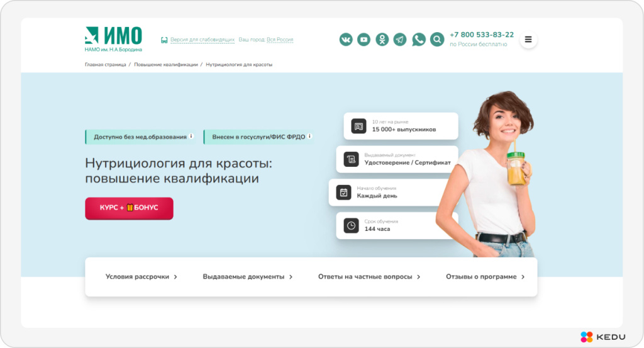644x348 pixels.
Task: Go to Ответы на частные вопросы section
Action: [x=365, y=277]
